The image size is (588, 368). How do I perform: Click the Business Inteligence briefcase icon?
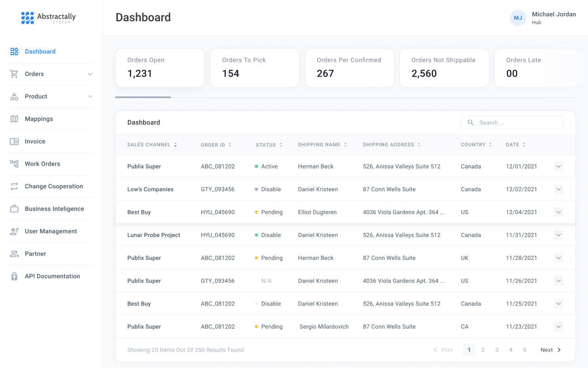coord(14,209)
